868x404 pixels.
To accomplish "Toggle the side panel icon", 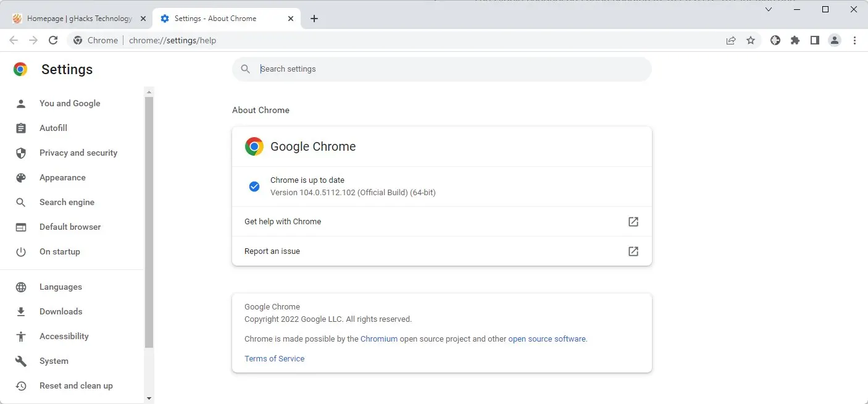I will click(x=815, y=40).
